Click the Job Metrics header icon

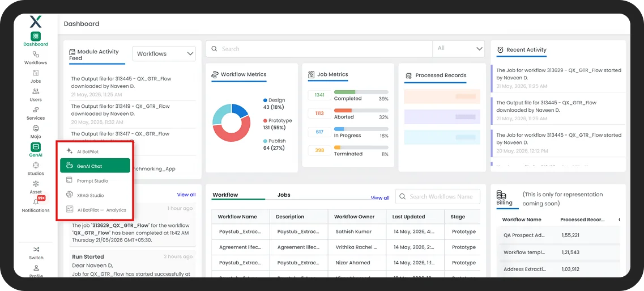(x=312, y=75)
